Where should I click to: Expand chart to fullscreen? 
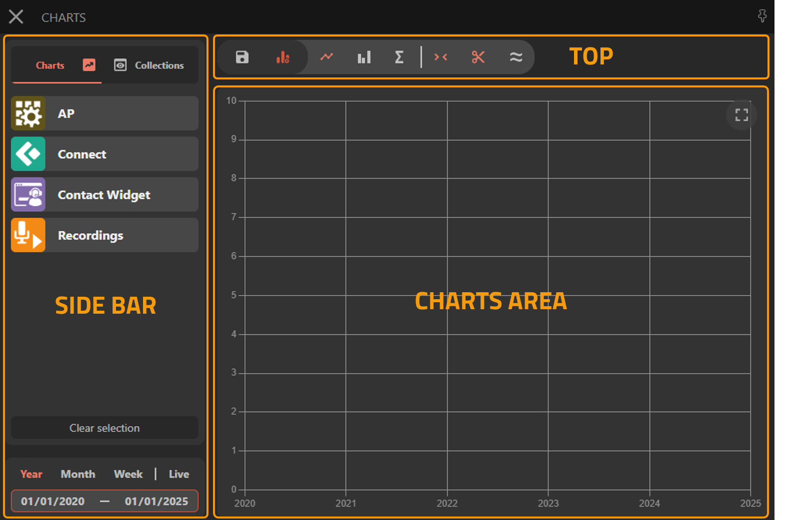click(x=741, y=115)
